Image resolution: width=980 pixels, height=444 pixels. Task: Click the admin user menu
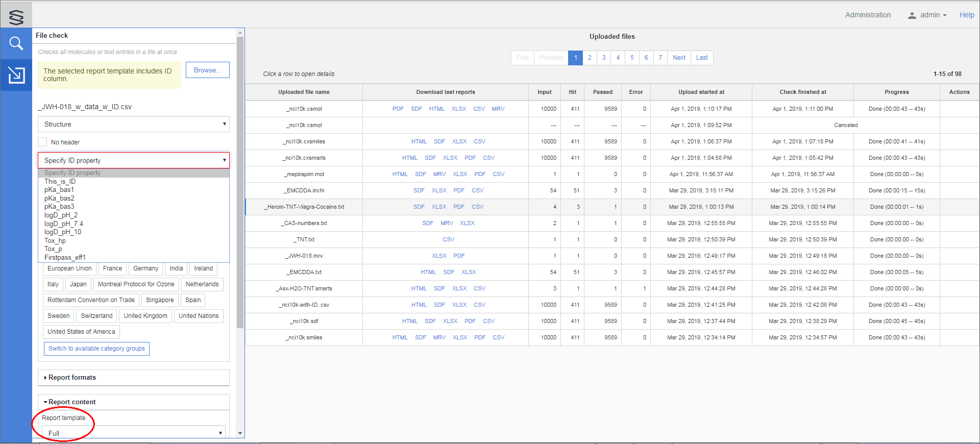tap(927, 15)
